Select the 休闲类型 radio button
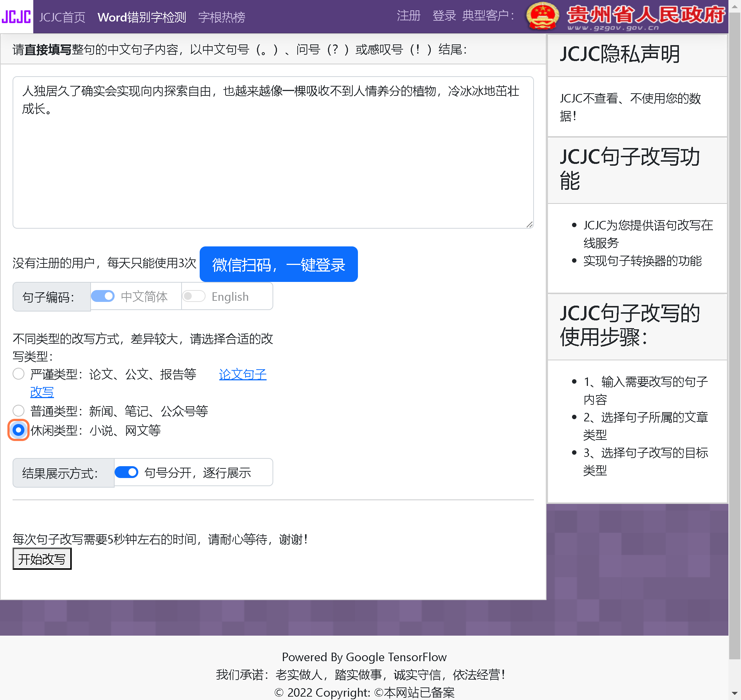 click(x=18, y=430)
